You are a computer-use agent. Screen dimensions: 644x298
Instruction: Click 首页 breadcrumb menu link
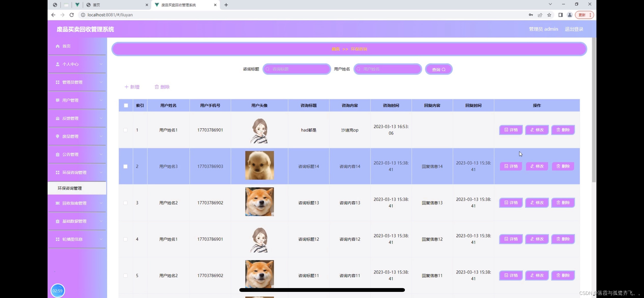(x=335, y=49)
